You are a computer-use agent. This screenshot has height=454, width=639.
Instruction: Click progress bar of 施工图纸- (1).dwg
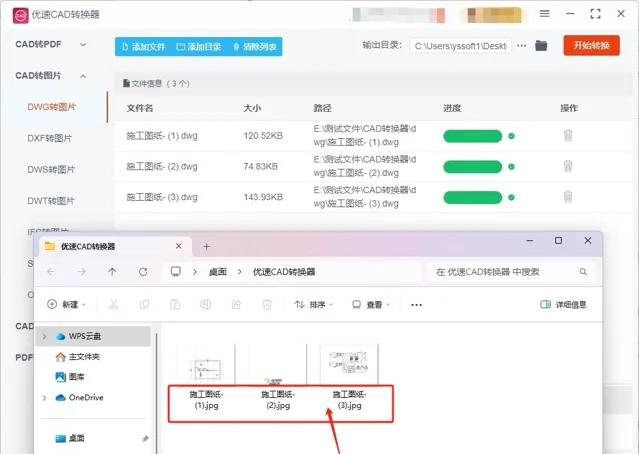pos(473,136)
